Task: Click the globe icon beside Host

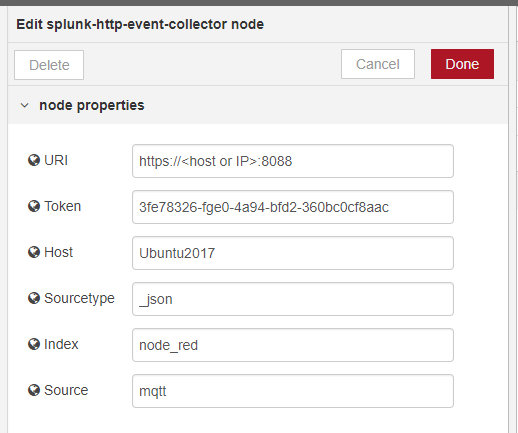Action: [x=34, y=252]
